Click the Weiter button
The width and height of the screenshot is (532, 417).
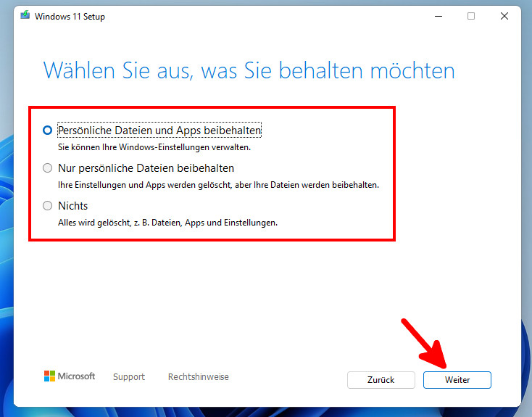click(457, 379)
